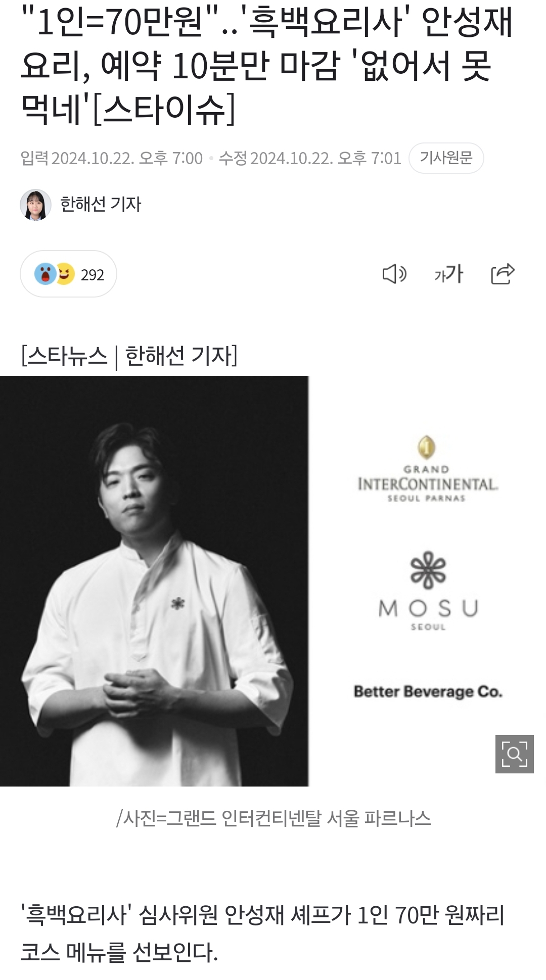Click the Grand InterContinental logo
The height and width of the screenshot is (980, 546).
click(428, 469)
